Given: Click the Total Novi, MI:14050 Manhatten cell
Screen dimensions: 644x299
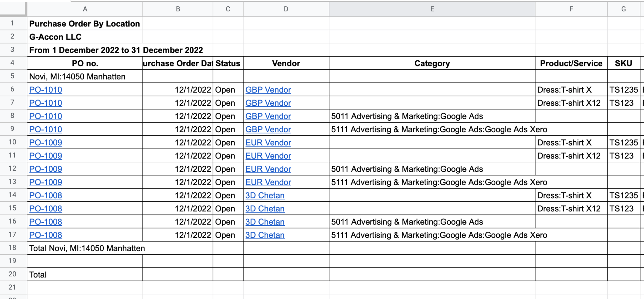Looking at the screenshot, I should 87,248.
